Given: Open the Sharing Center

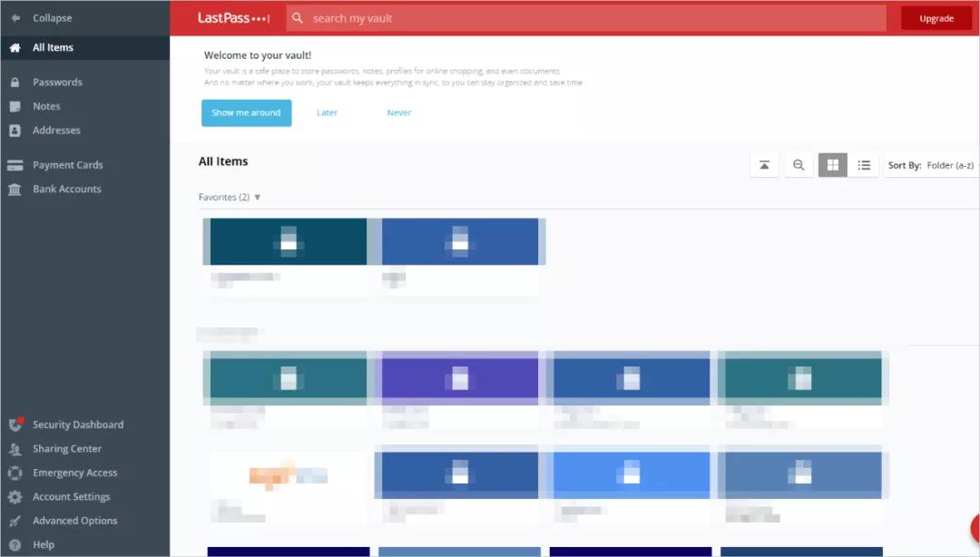Looking at the screenshot, I should 66,449.
